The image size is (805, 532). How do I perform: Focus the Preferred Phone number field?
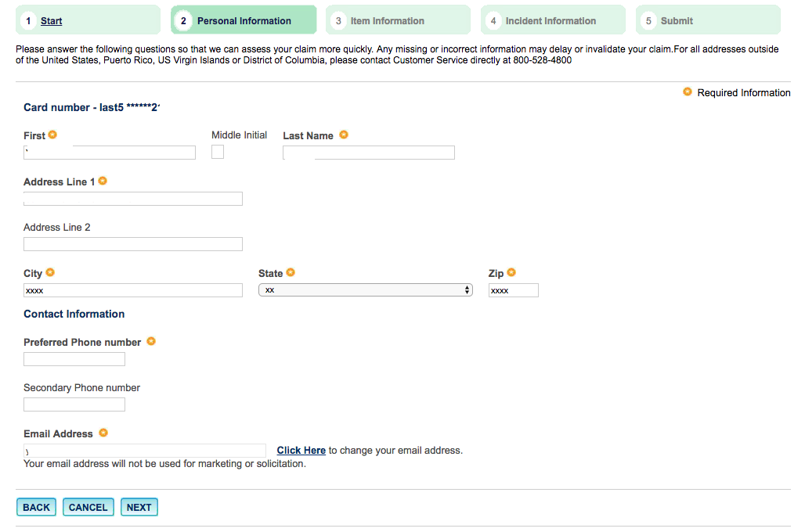(x=74, y=359)
